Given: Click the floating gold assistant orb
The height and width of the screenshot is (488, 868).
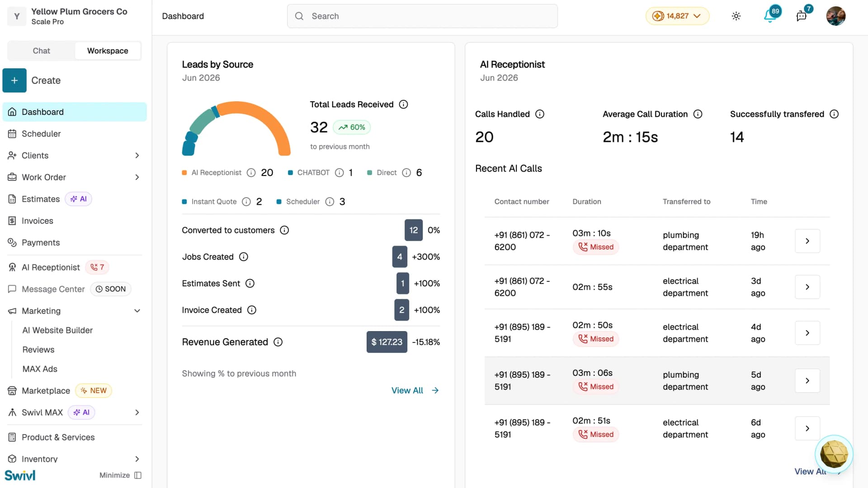Looking at the screenshot, I should click(x=834, y=454).
